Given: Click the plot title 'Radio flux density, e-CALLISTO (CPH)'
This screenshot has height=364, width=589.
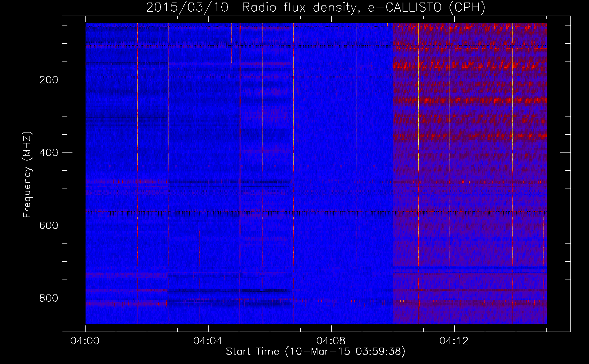Looking at the screenshot, I should pos(363,7).
